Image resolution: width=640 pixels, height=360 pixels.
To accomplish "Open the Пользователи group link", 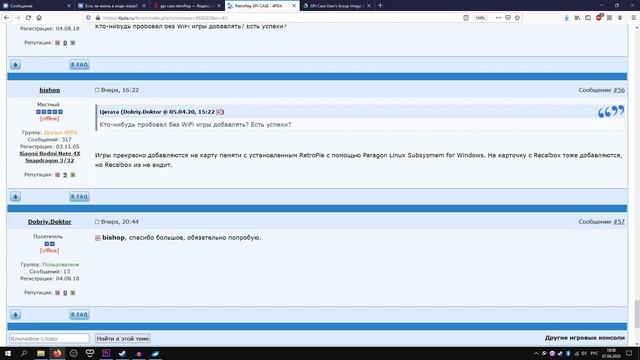I will click(x=61, y=264).
